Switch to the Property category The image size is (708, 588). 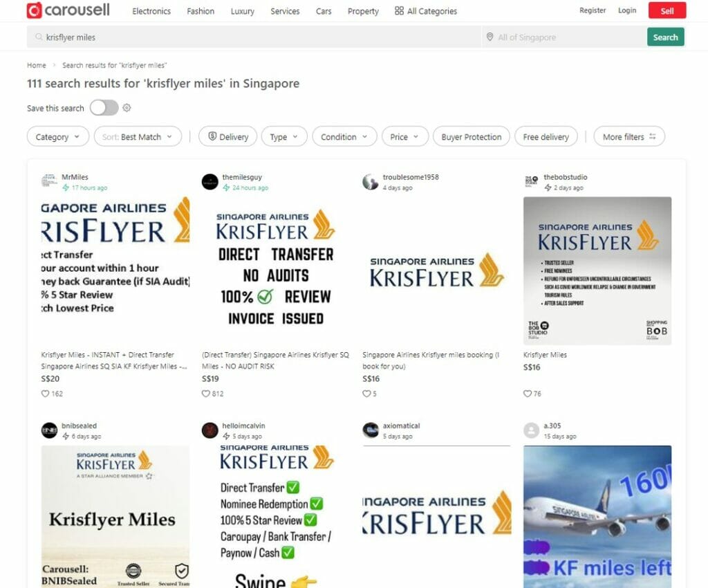point(362,11)
